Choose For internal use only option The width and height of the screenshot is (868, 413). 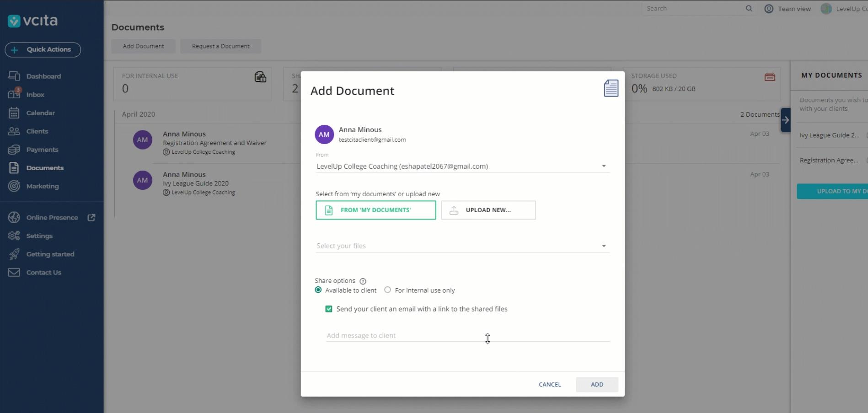tap(388, 290)
